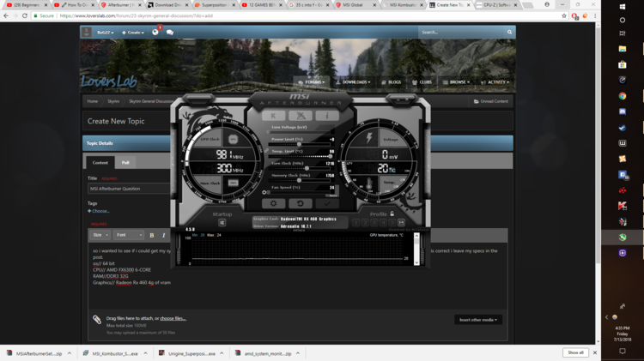644x361 pixels.
Task: Click the GPU chip icon in left gauge
Action: point(233,139)
